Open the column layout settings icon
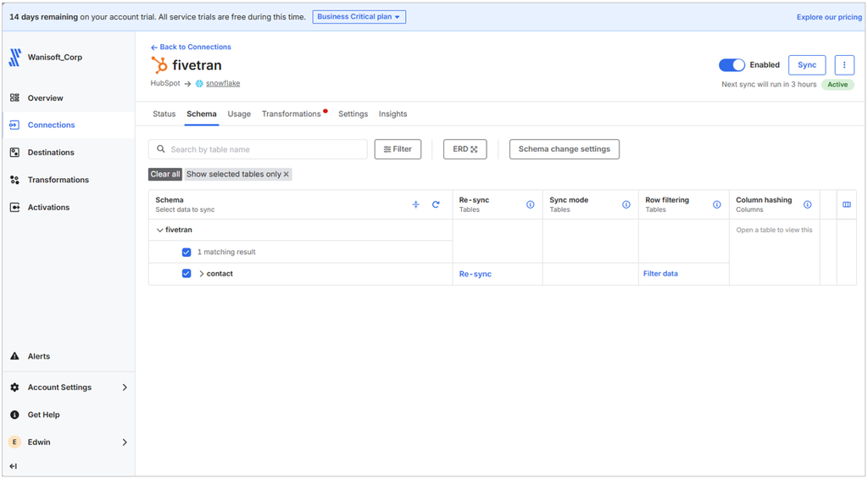The width and height of the screenshot is (868, 479). 847,204
